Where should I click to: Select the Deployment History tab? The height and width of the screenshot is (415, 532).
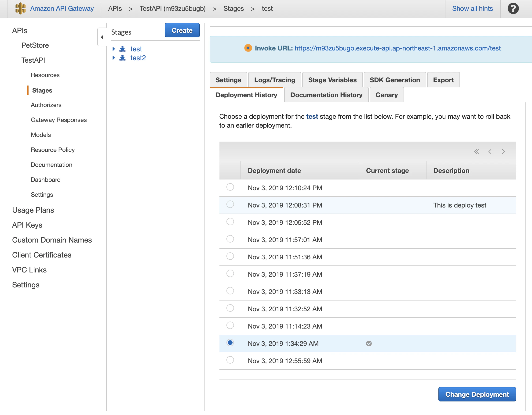[x=246, y=95]
